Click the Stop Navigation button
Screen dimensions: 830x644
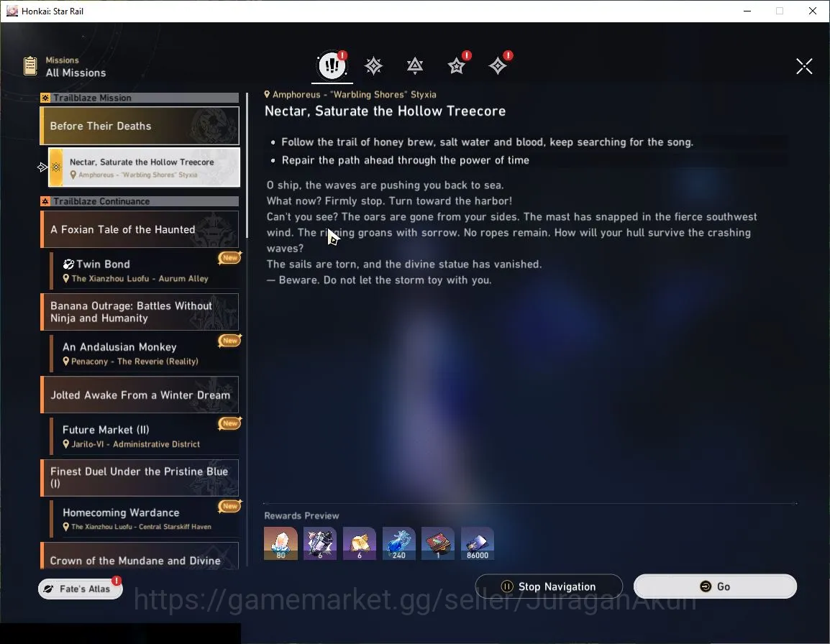pyautogui.click(x=549, y=586)
